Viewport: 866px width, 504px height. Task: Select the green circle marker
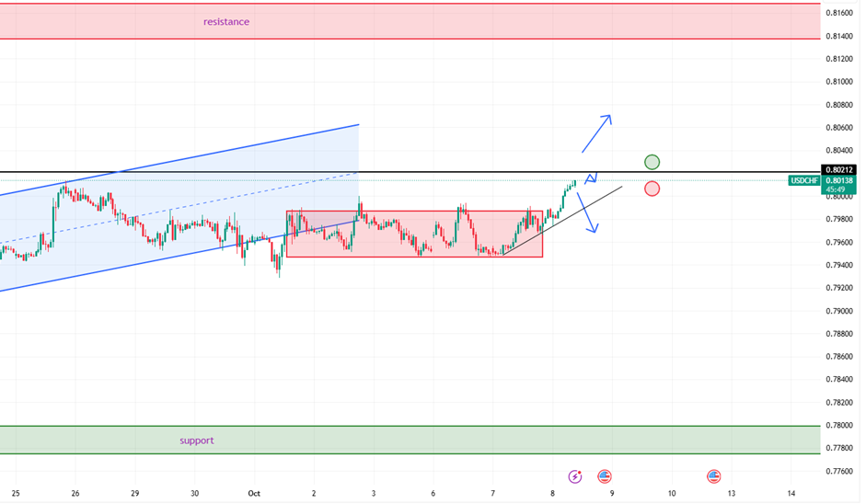[x=652, y=163]
